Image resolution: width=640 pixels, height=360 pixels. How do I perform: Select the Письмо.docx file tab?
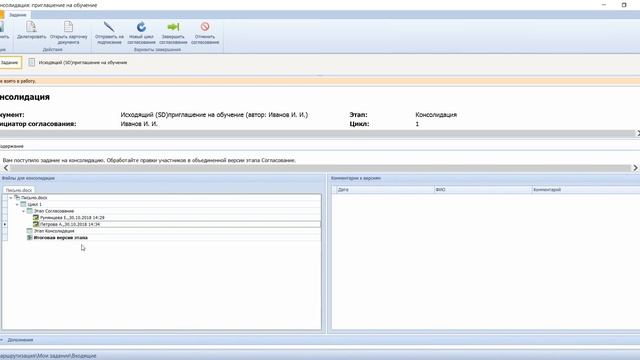point(19,190)
